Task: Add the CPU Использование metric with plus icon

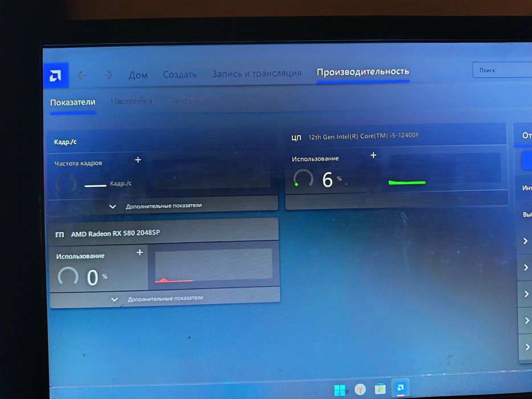Action: coord(373,155)
